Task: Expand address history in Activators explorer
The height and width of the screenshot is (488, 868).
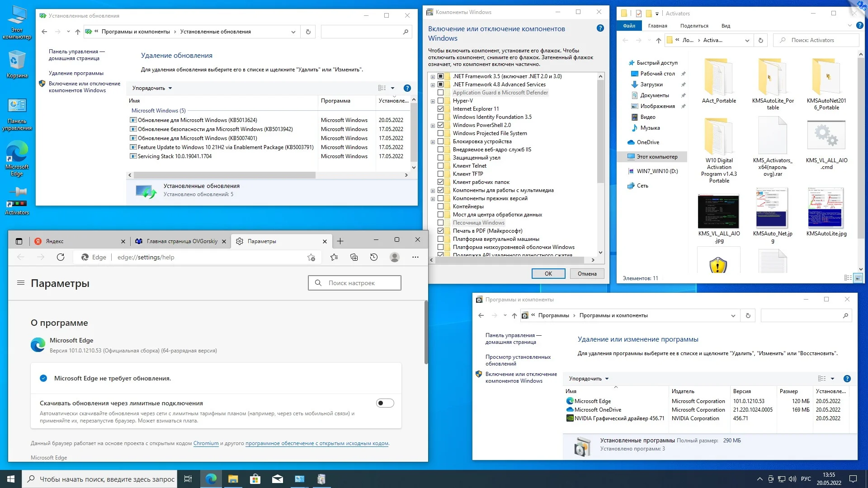Action: point(747,40)
